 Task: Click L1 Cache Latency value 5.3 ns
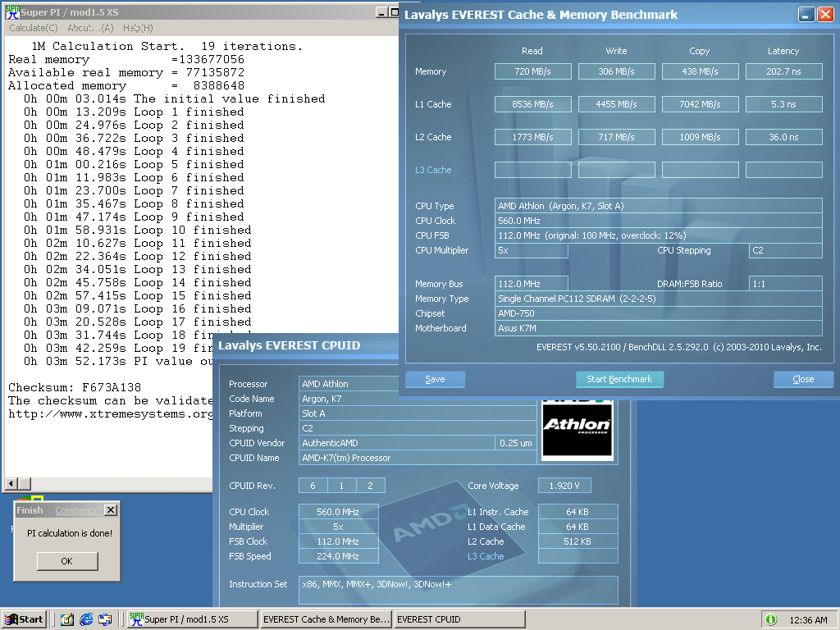[x=783, y=104]
